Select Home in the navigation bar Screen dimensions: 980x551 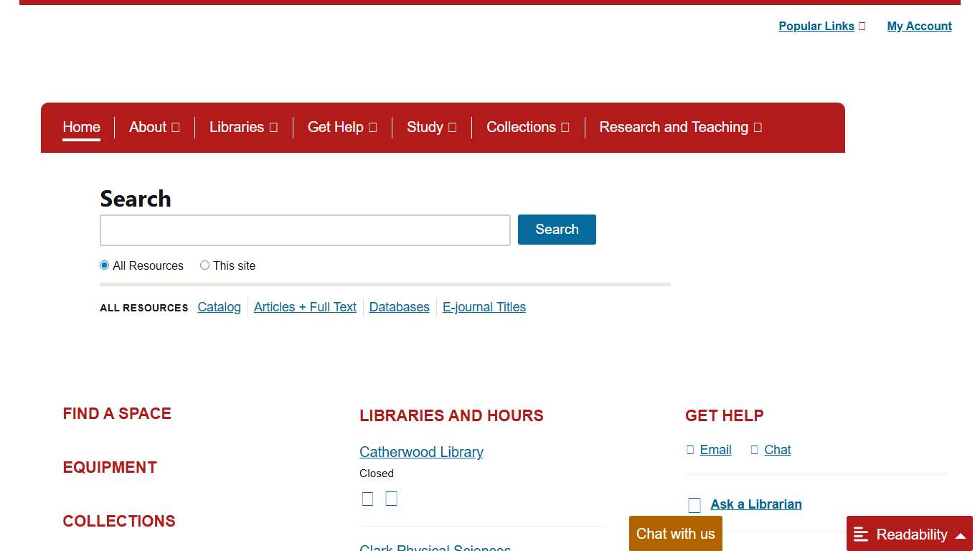click(81, 127)
